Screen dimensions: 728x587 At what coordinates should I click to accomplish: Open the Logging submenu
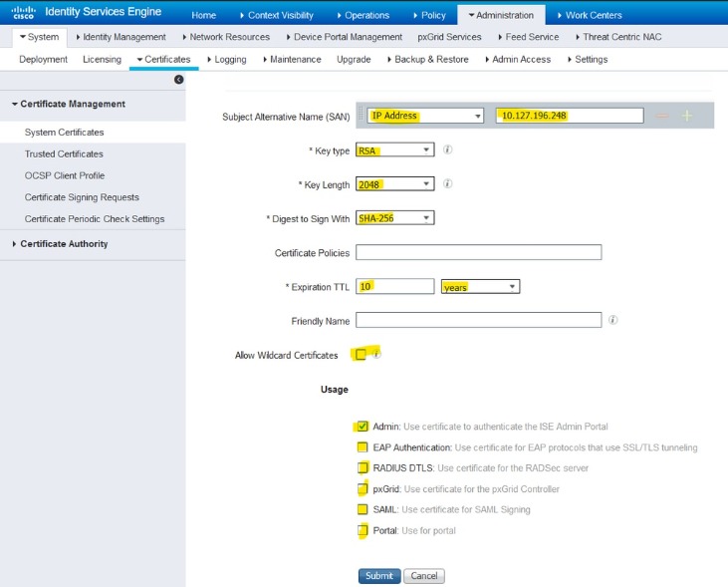click(x=227, y=59)
